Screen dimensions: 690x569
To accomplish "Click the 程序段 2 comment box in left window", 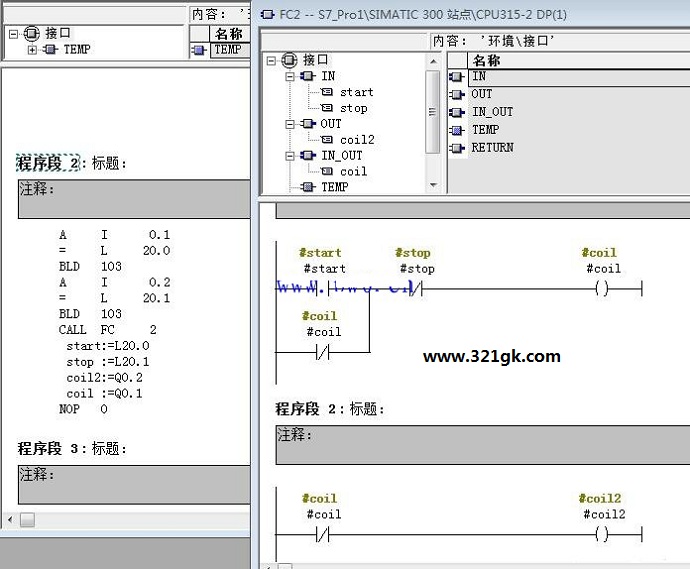I will pos(134,199).
